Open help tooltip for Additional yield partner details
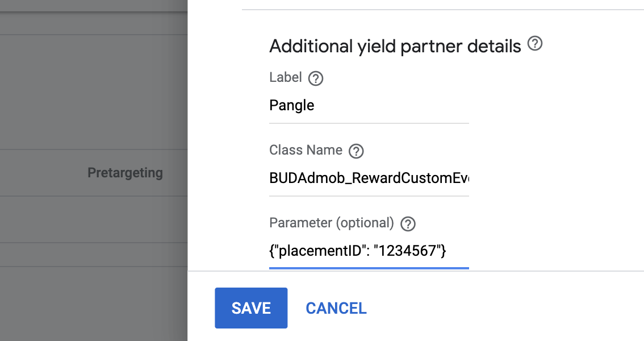 tap(534, 43)
